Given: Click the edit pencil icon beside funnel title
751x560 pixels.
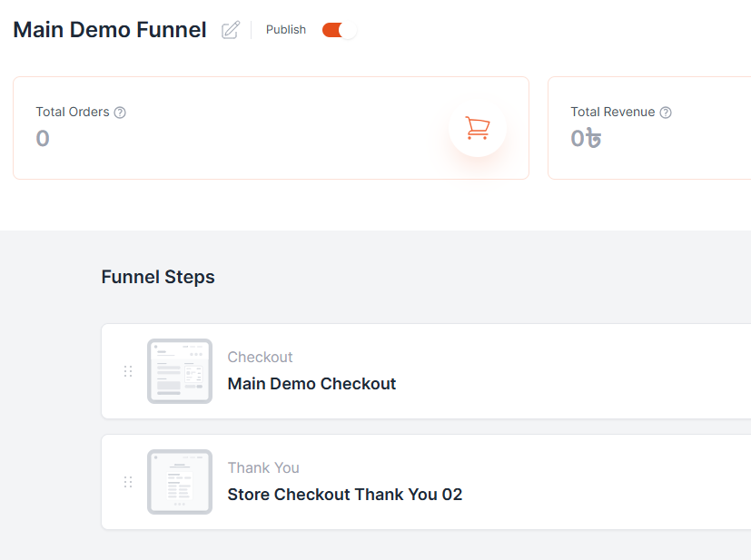Looking at the screenshot, I should [231, 30].
